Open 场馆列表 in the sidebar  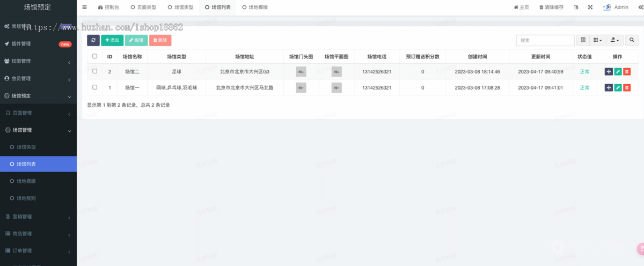point(38,164)
